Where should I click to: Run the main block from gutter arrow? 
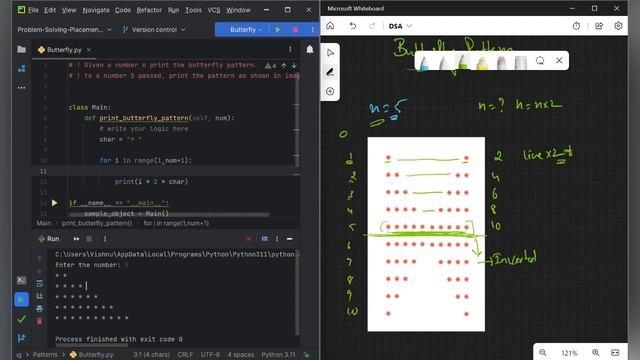pos(54,203)
